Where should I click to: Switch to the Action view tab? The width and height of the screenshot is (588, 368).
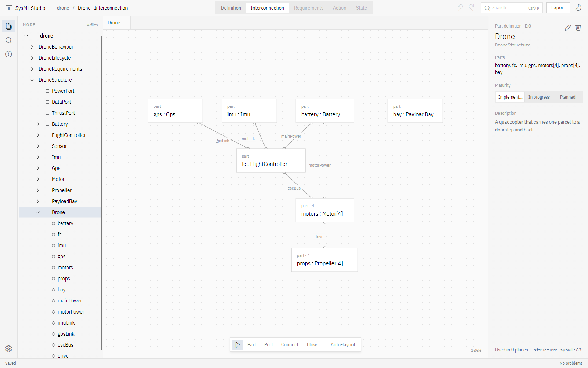pyautogui.click(x=340, y=8)
